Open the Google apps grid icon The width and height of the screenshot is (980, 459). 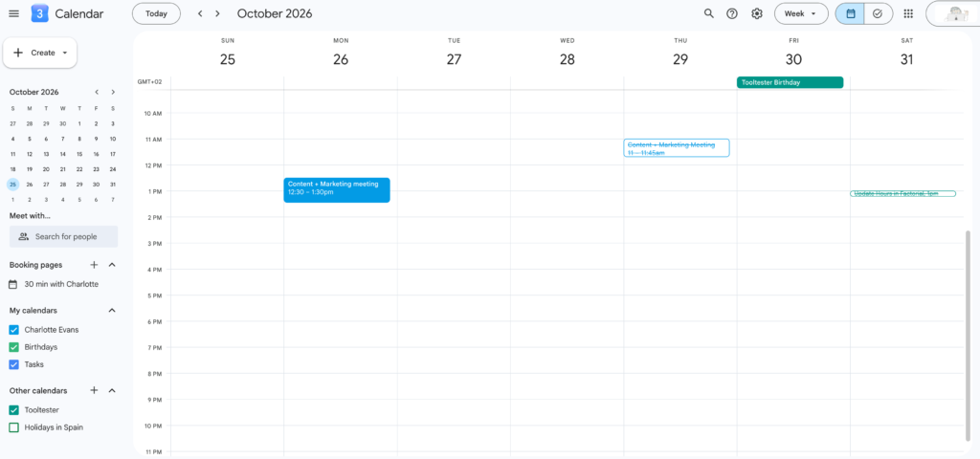pos(909,13)
